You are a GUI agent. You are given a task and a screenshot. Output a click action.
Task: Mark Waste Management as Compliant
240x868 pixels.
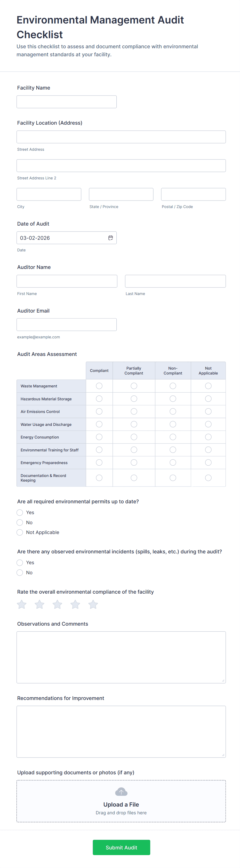coord(99,386)
